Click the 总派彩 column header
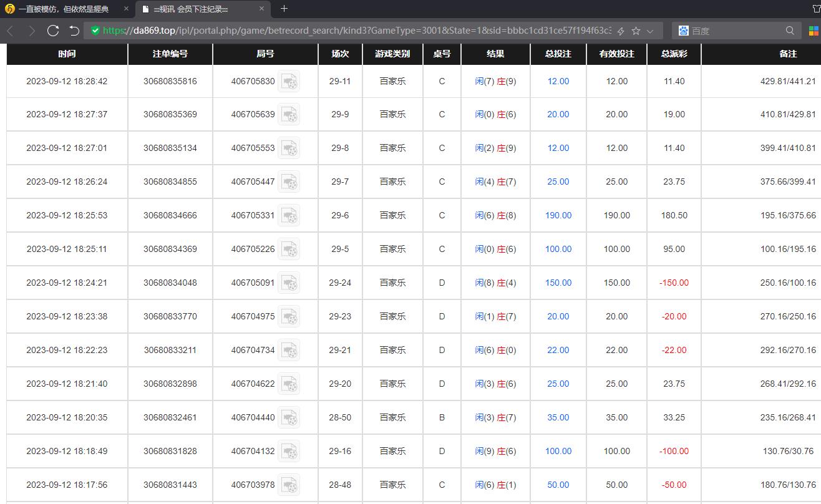Viewport: 821px width, 504px height. (674, 54)
